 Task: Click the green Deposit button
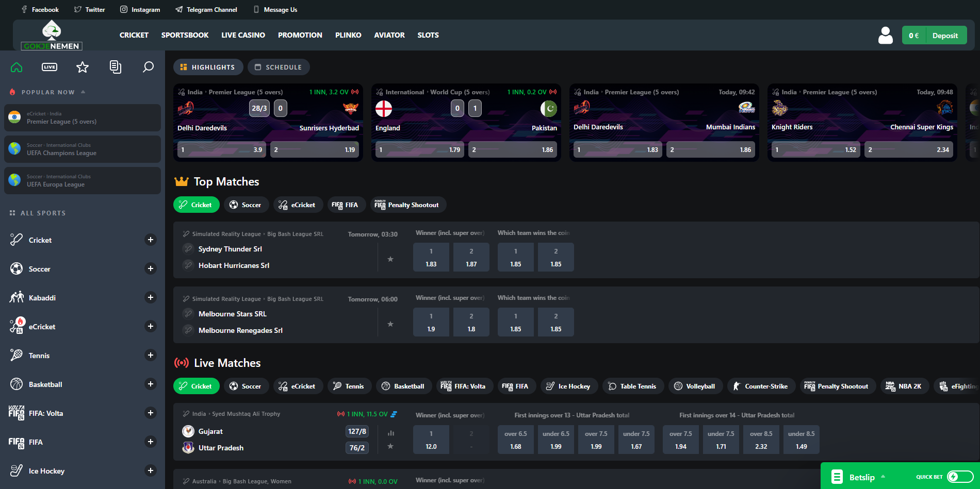pyautogui.click(x=945, y=36)
